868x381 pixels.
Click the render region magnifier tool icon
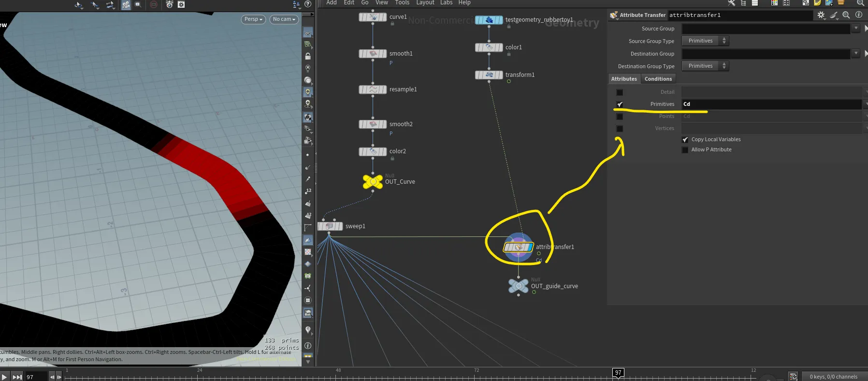138,4
